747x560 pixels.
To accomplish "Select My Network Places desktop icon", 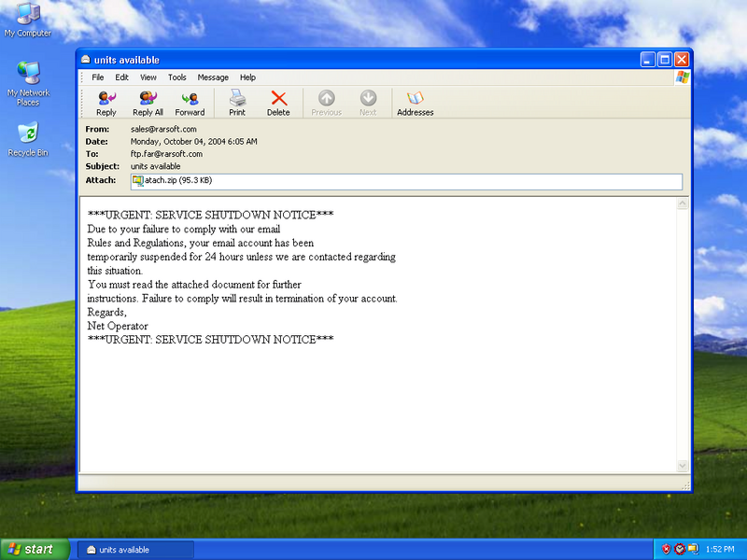I will [28, 84].
